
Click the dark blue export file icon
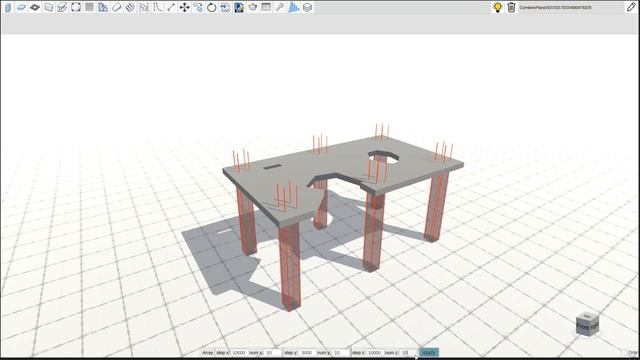tap(239, 7)
